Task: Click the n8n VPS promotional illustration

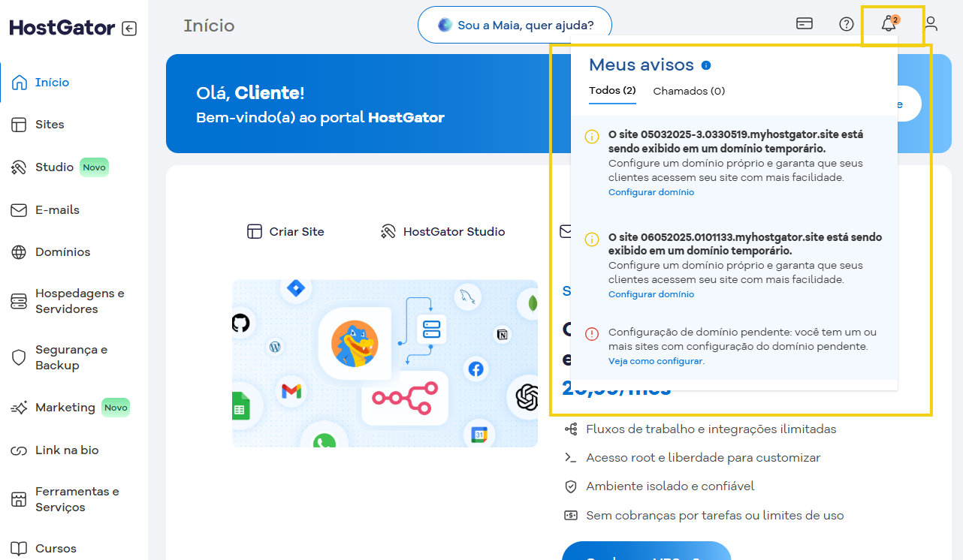Action: tap(385, 363)
